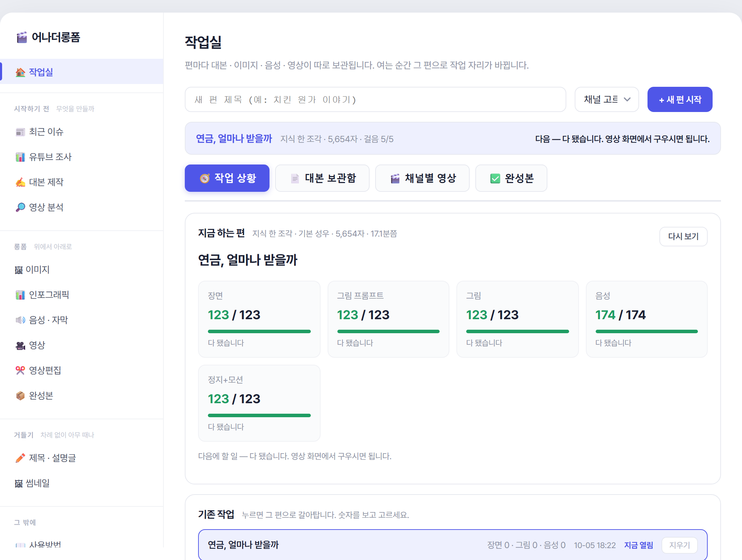Switch to the 채널별 영상 tab
Image resolution: width=742 pixels, height=560 pixels.
422,178
